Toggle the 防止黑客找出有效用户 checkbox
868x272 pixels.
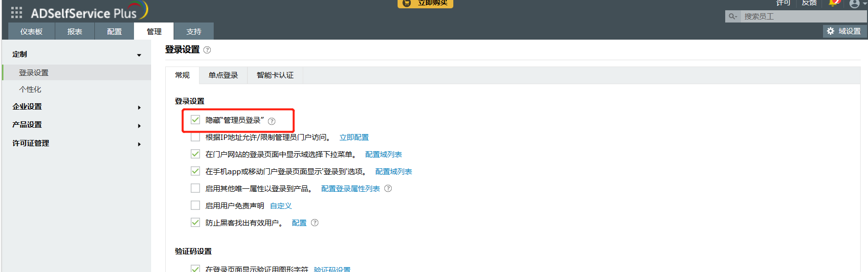pos(196,223)
